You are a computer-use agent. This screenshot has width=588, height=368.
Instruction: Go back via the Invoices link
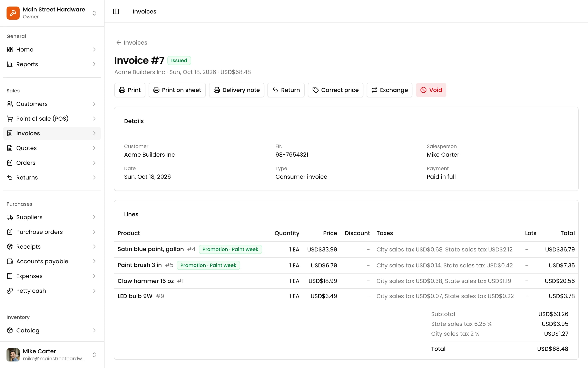(132, 43)
